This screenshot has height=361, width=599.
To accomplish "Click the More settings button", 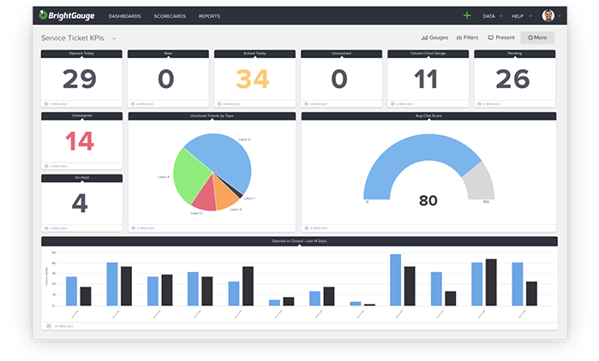I will coord(537,37).
